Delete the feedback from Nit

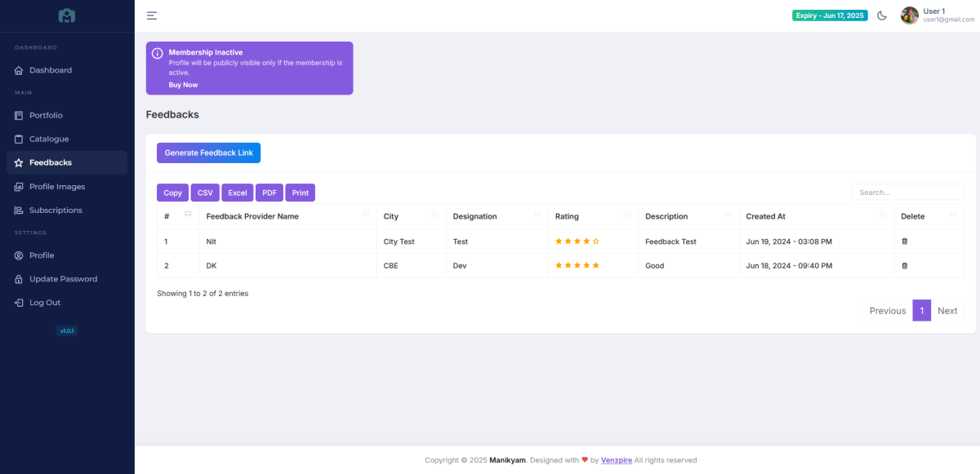point(904,241)
